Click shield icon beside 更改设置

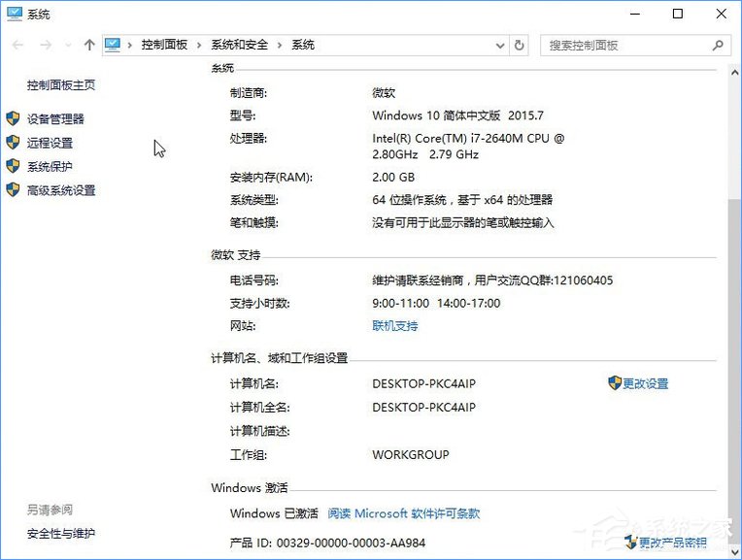615,382
